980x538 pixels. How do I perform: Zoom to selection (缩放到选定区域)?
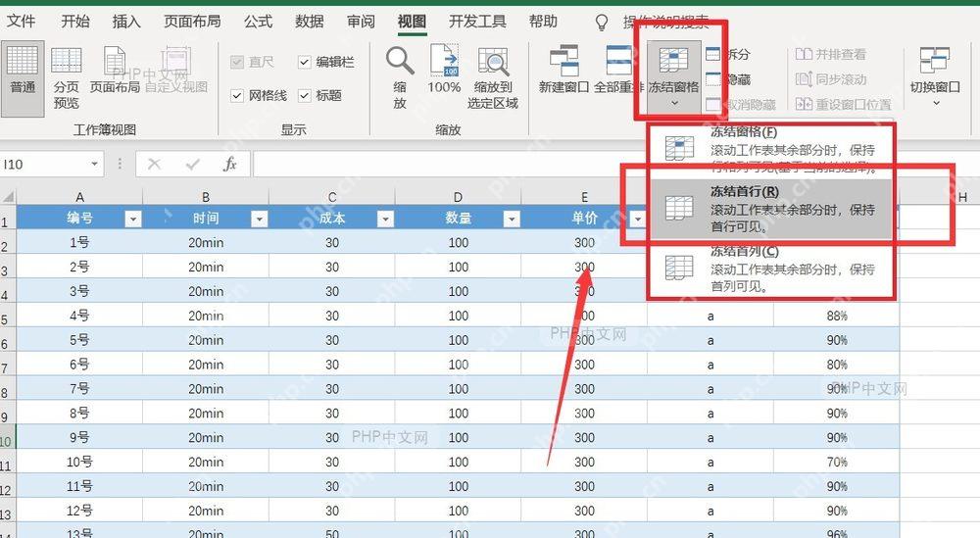pos(493,78)
